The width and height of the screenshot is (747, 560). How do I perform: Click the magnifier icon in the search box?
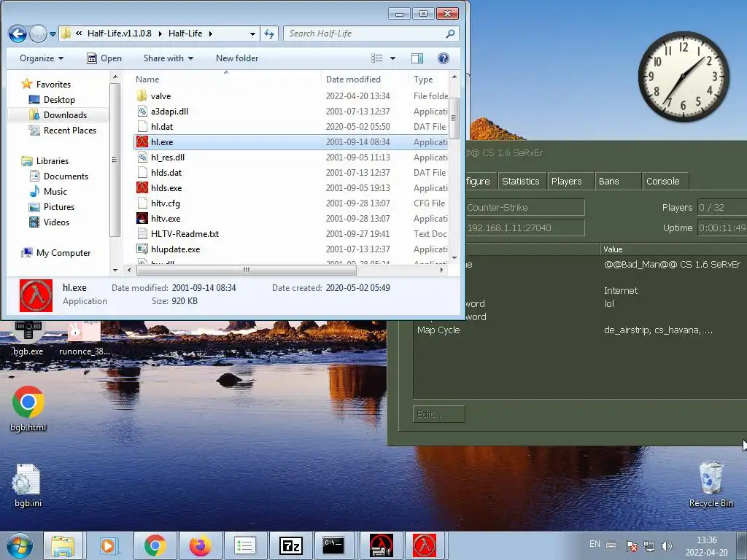click(450, 34)
